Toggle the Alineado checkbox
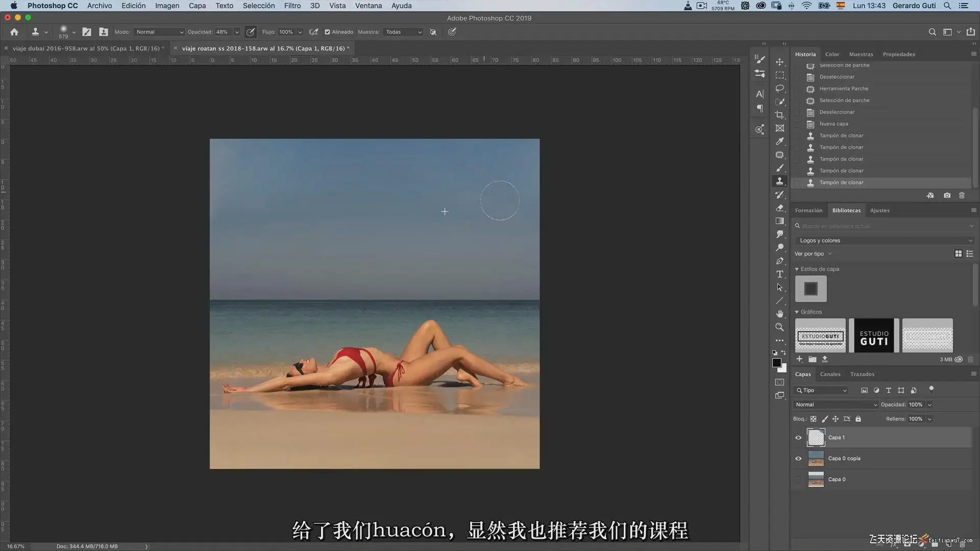Viewport: 980px width, 551px height. pyautogui.click(x=327, y=32)
